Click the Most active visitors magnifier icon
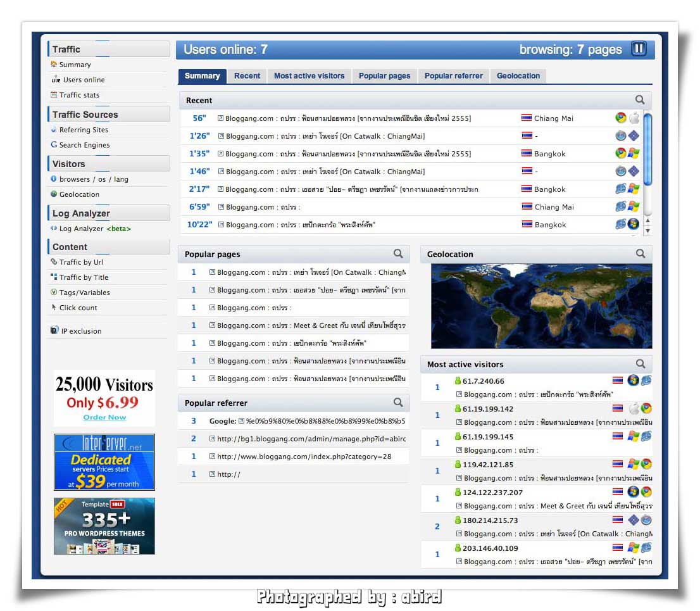This screenshot has height=611, width=700. tap(640, 364)
